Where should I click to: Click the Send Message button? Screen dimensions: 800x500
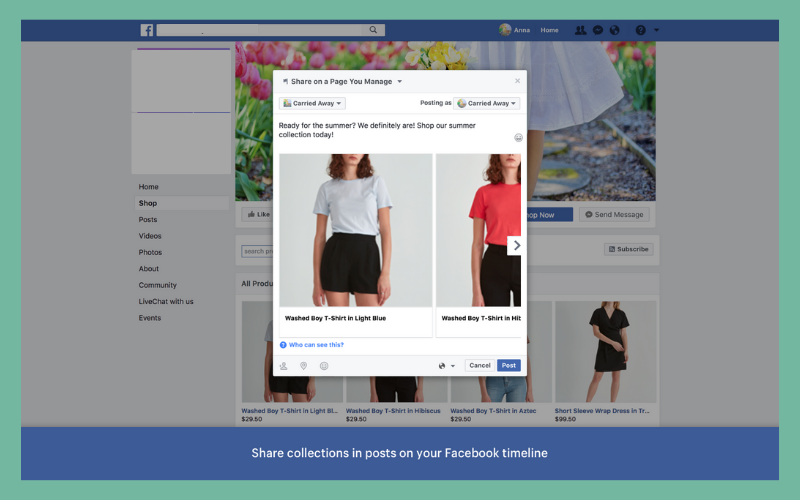[614, 214]
